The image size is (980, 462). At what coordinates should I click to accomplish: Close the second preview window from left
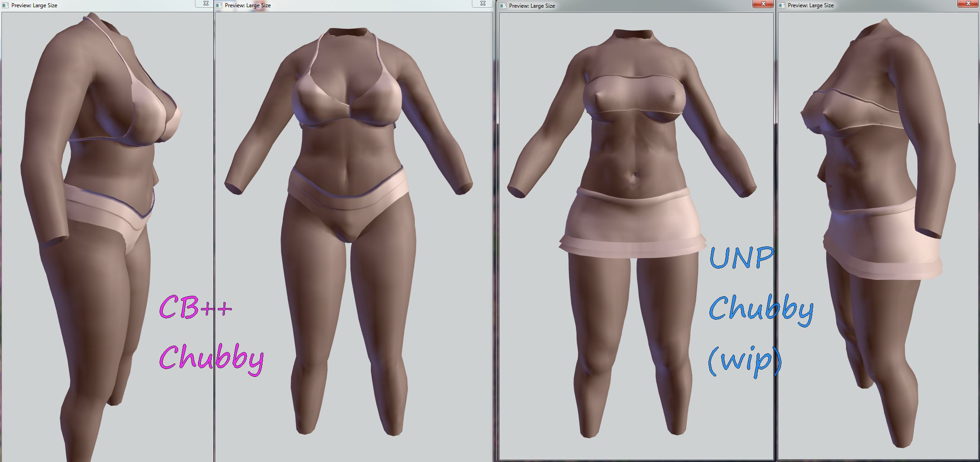[482, 3]
